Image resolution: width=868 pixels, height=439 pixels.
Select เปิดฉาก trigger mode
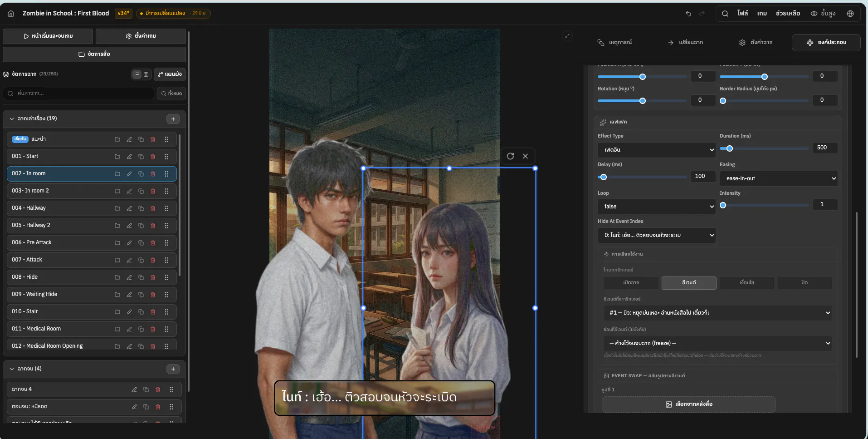tap(631, 283)
